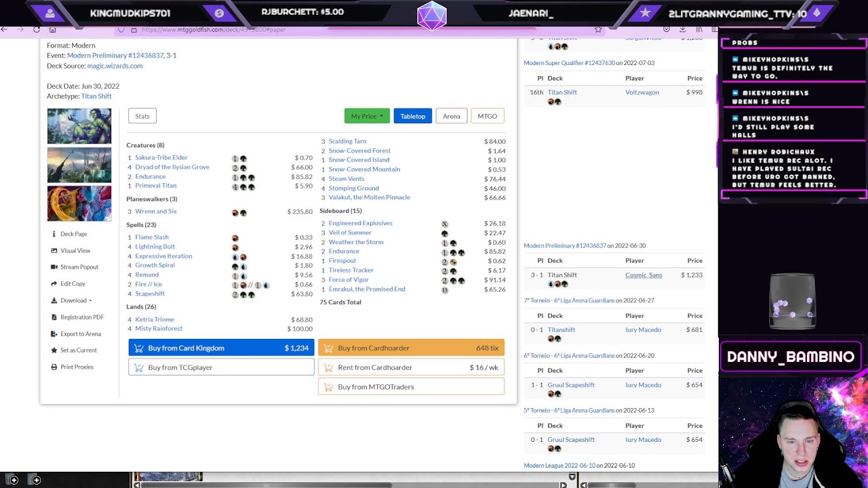Click the Card Kingdom cart icon
This screenshot has width=868, height=488.
pyautogui.click(x=139, y=348)
